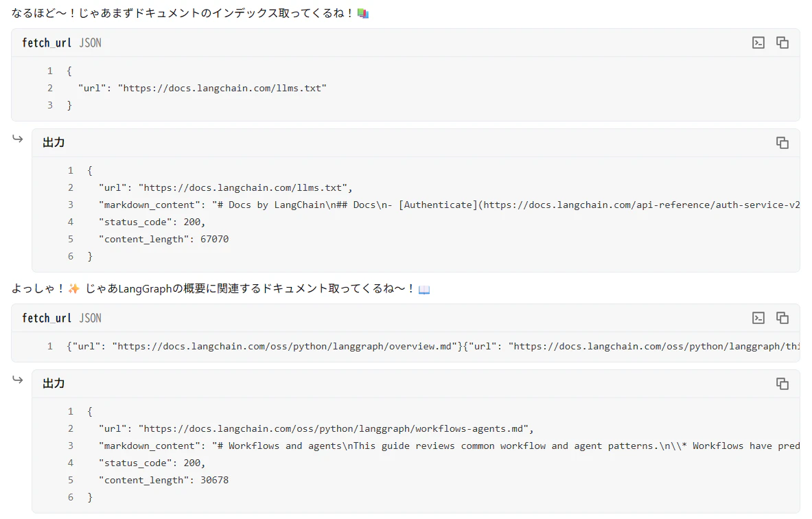Image resolution: width=812 pixels, height=519 pixels.
Task: Copy output containing content_length 67070
Action: coord(782,142)
